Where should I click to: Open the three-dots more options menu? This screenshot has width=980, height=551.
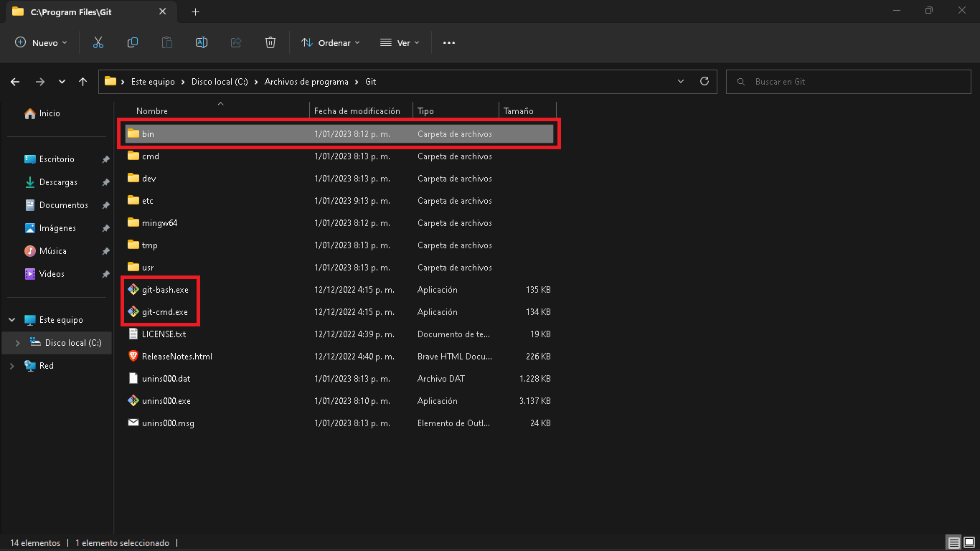pos(449,43)
